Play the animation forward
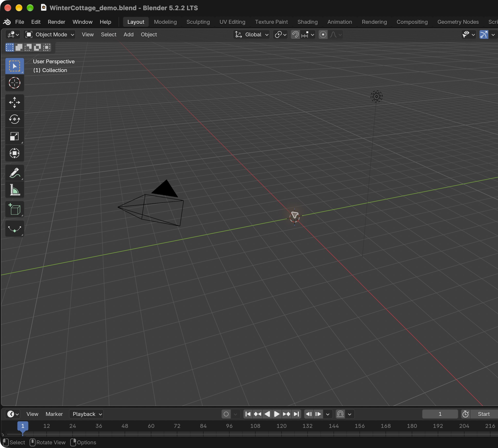 click(277, 414)
